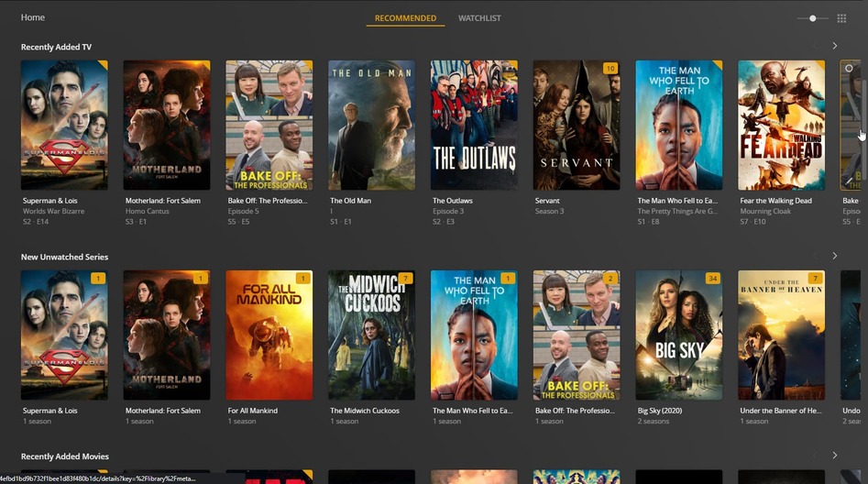Screen dimensions: 868x484
Task: Click the 7 badge on Under the Banner of Heaven
Action: (816, 279)
